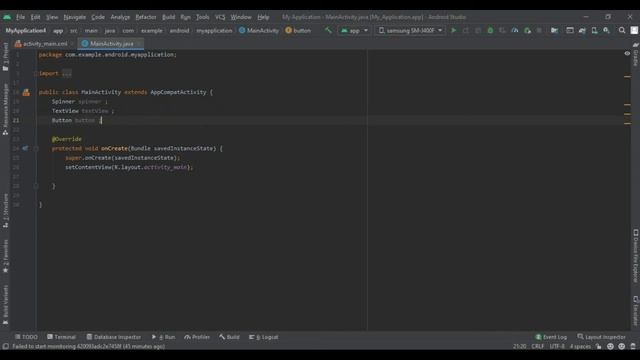Select the MainActivity.java editor tab
This screenshot has width=640, height=360.
111,44
